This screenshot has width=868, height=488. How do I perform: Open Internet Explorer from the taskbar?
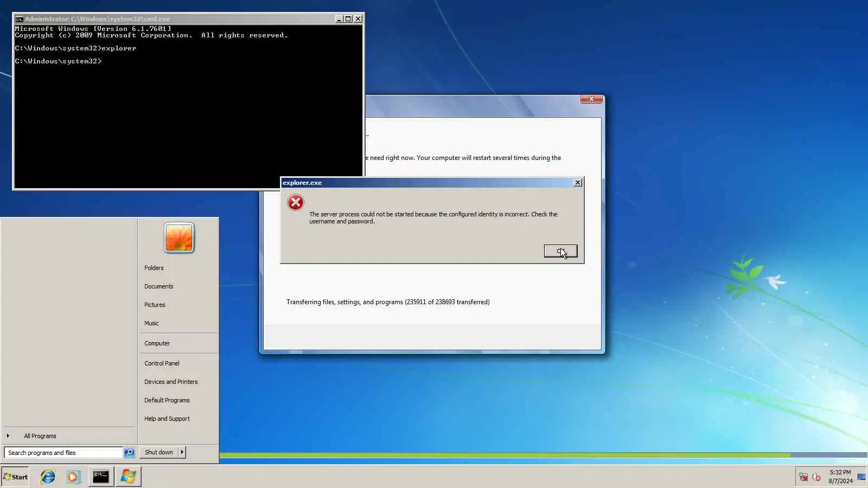48,477
